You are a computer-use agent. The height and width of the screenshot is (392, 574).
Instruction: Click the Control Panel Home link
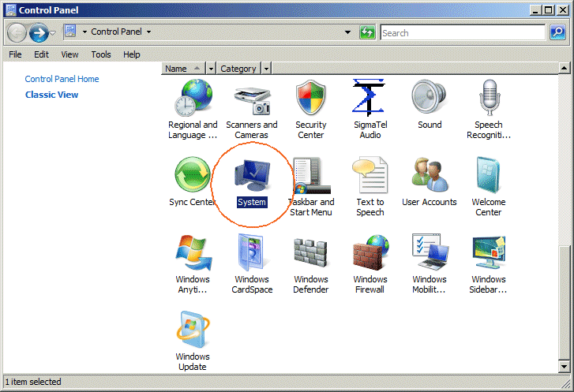pos(62,79)
